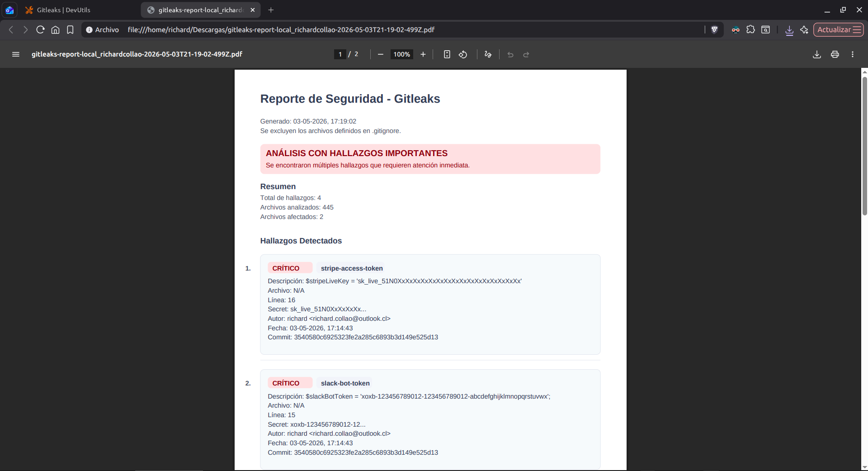
Task: Click the address bar URL
Action: 281,30
